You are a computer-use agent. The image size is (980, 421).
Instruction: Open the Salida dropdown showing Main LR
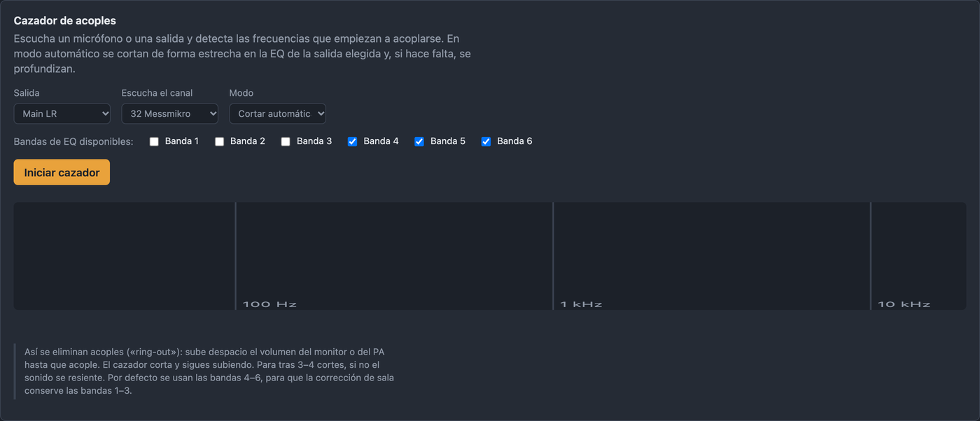62,113
